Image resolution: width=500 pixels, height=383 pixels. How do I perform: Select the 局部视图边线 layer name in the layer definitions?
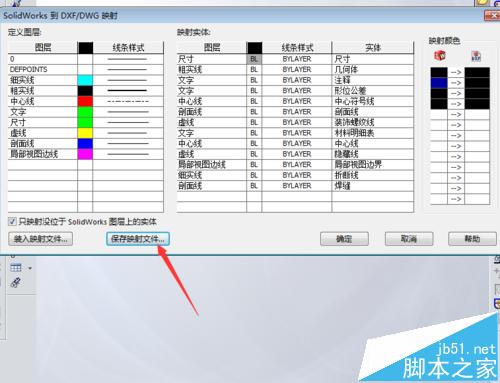click(x=43, y=154)
